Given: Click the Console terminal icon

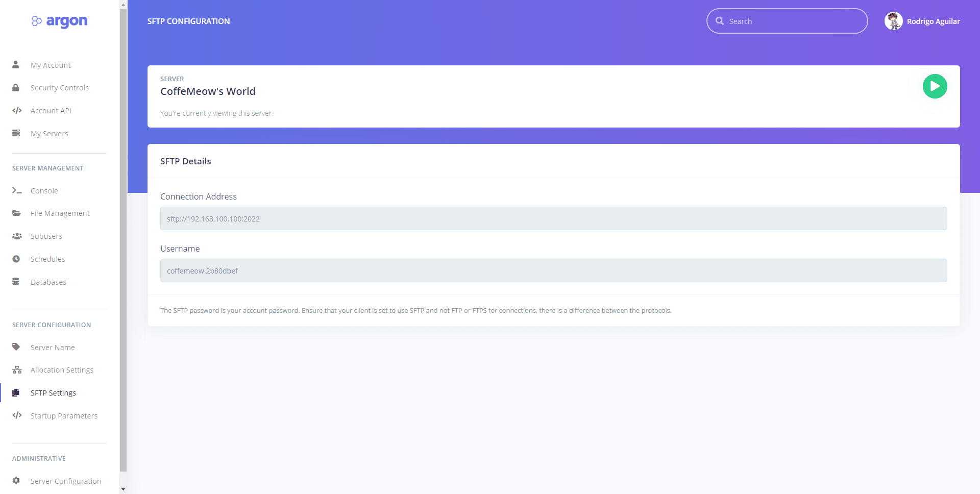Looking at the screenshot, I should click(x=17, y=191).
